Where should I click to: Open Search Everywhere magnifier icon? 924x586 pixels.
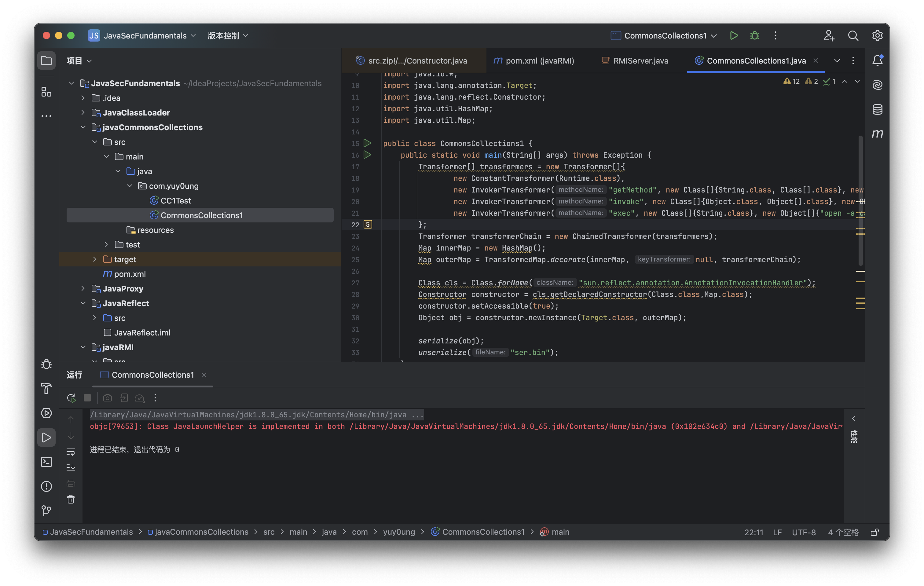(853, 36)
